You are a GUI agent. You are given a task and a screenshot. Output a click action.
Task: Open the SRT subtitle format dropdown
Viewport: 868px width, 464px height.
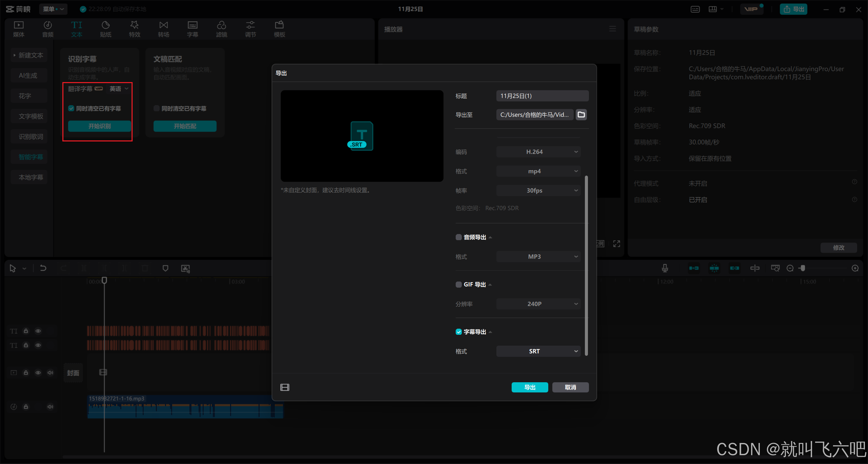coord(538,351)
